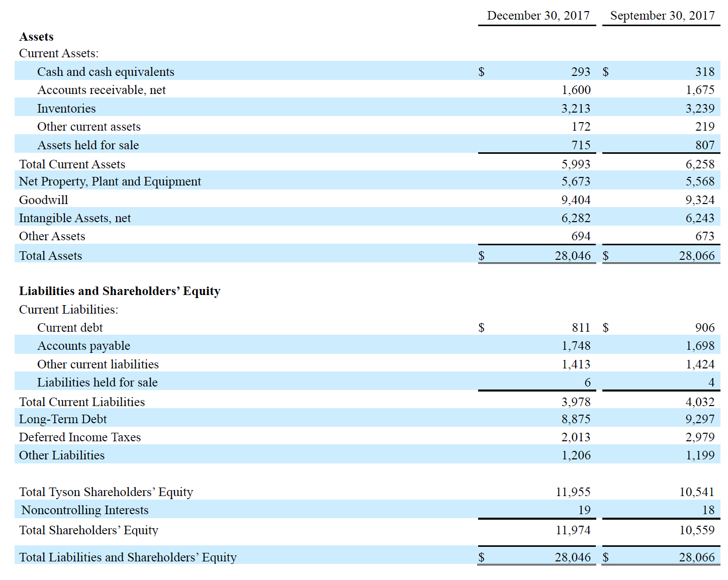
Task: Click the total current assets value 6,258
Action: tap(700, 164)
